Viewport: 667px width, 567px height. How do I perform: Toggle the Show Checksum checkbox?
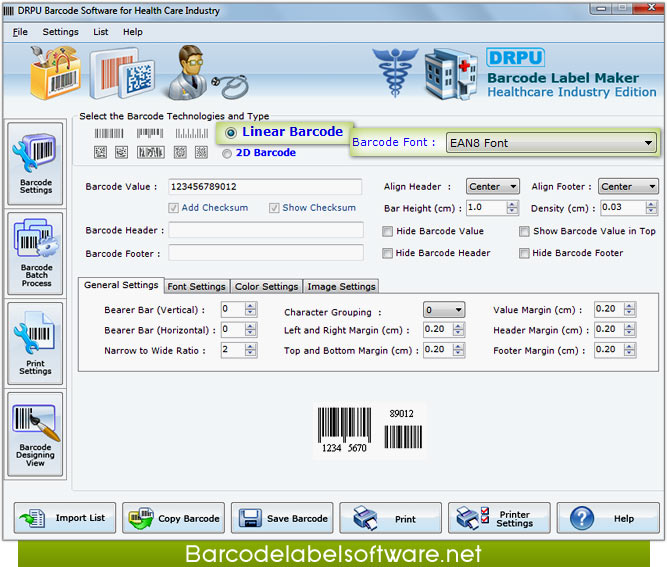[x=274, y=208]
